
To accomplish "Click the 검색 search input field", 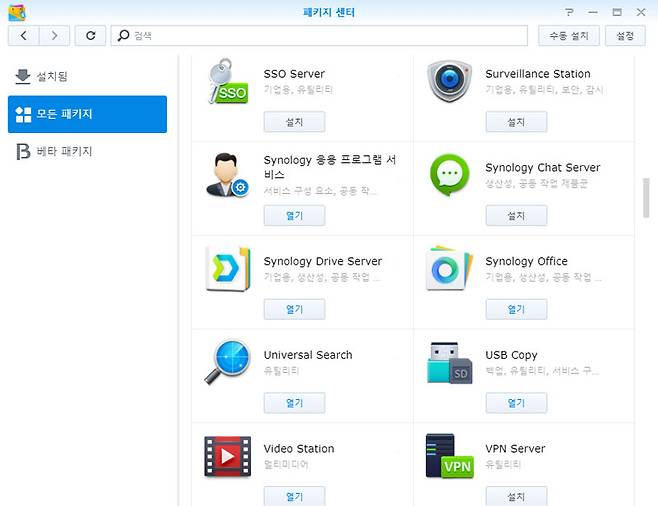I will click(x=319, y=36).
